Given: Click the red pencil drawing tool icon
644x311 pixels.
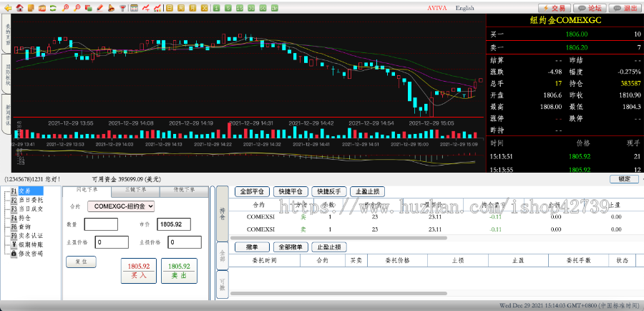Looking at the screenshot, I should click(x=99, y=8).
